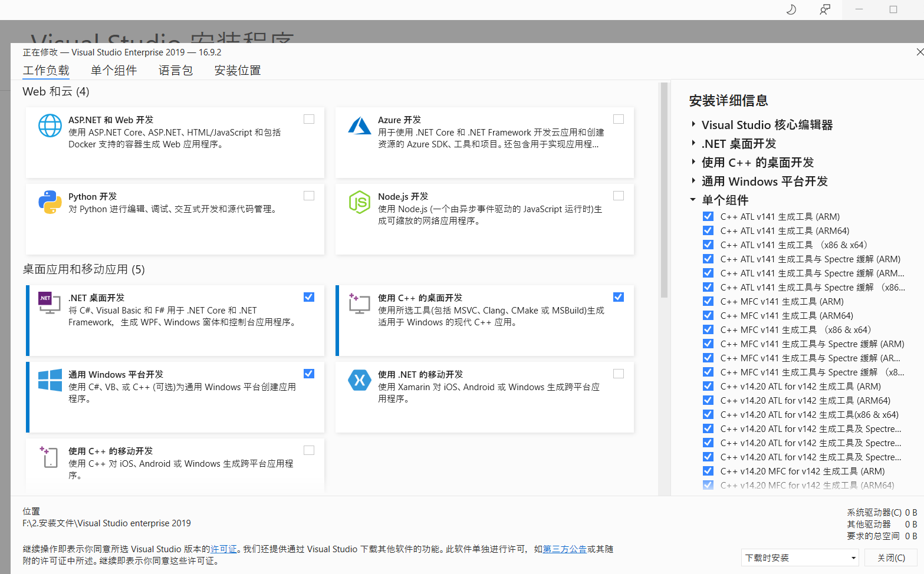924x574 pixels.
Task: Click the 关闭(C) button
Action: click(891, 557)
